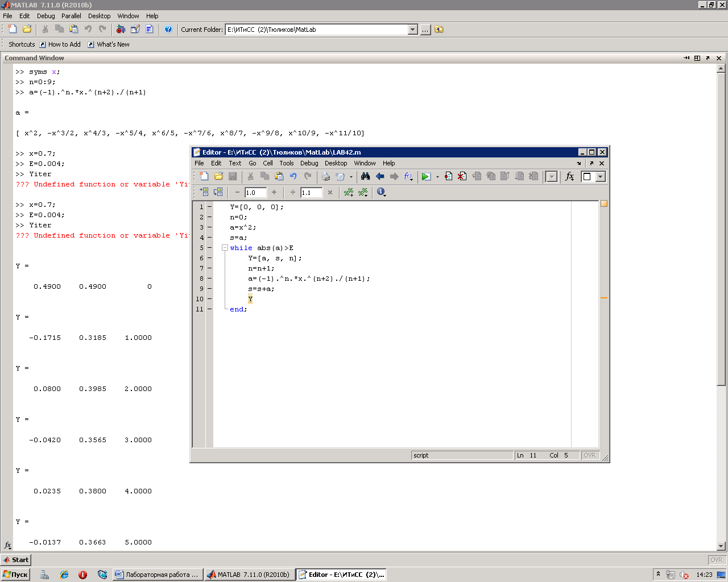Open Desktop menu in main MATLAB window
728x582 pixels.
(x=99, y=16)
